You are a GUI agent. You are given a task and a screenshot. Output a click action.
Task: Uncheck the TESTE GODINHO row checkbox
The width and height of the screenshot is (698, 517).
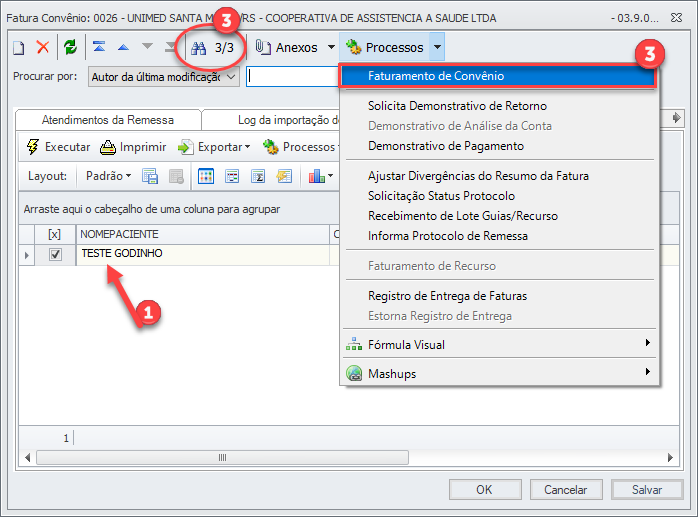pos(55,255)
